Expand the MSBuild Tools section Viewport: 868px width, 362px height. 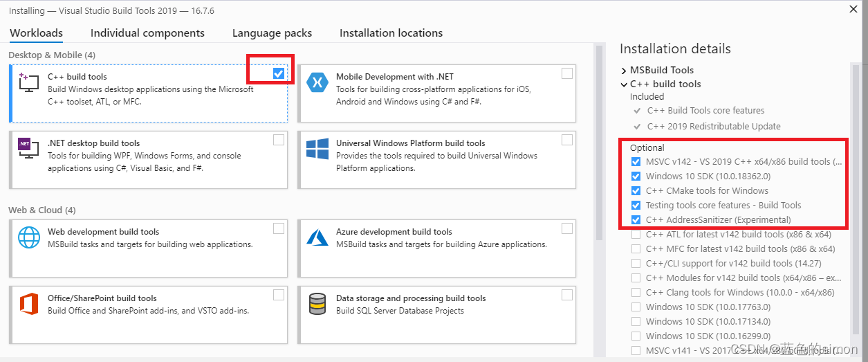(x=624, y=71)
